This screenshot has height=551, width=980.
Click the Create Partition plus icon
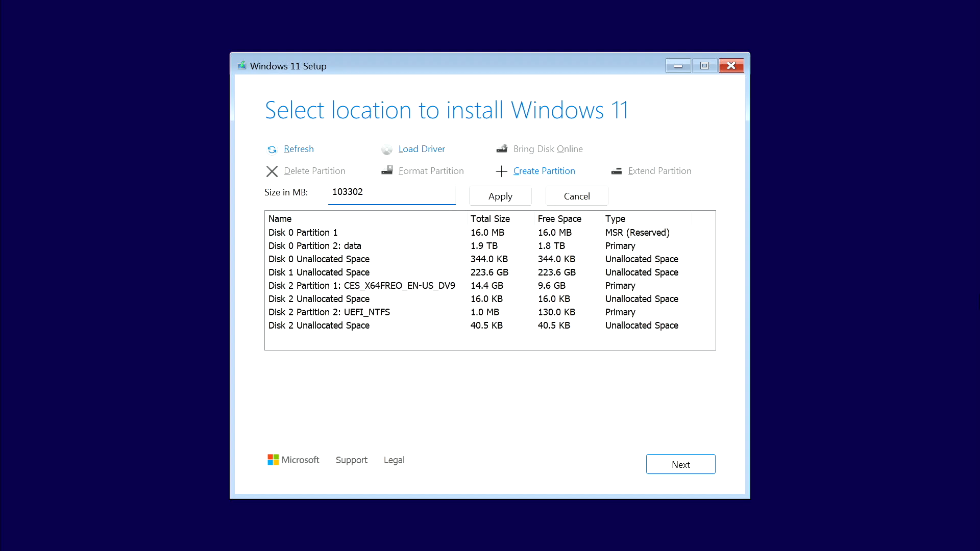[x=502, y=171]
